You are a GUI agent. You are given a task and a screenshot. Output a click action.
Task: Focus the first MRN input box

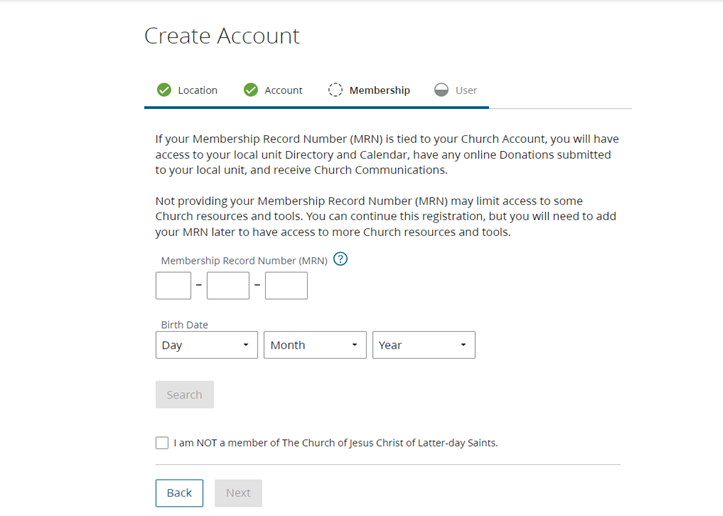173,286
